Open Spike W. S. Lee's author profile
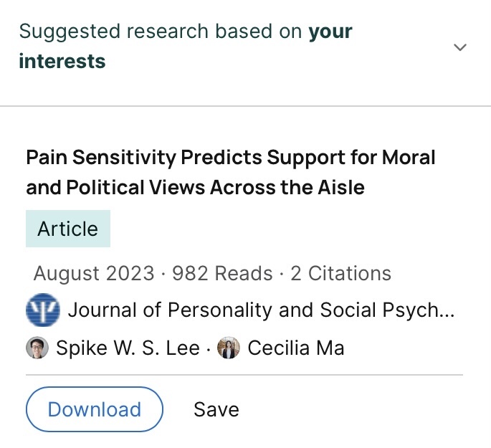Screen dimensions: 491x448 click(128, 348)
